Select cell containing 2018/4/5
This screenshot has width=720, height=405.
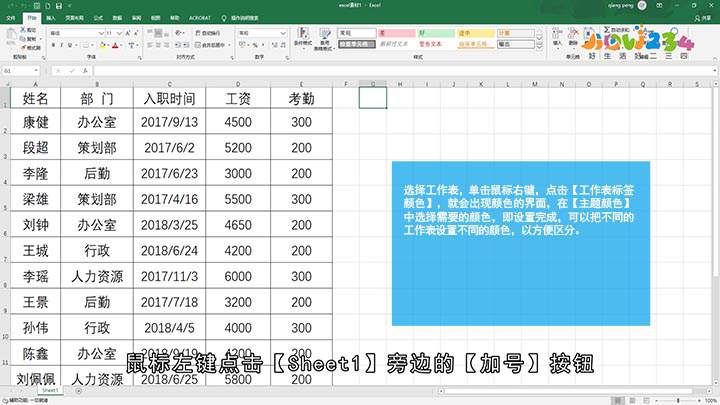click(x=169, y=327)
